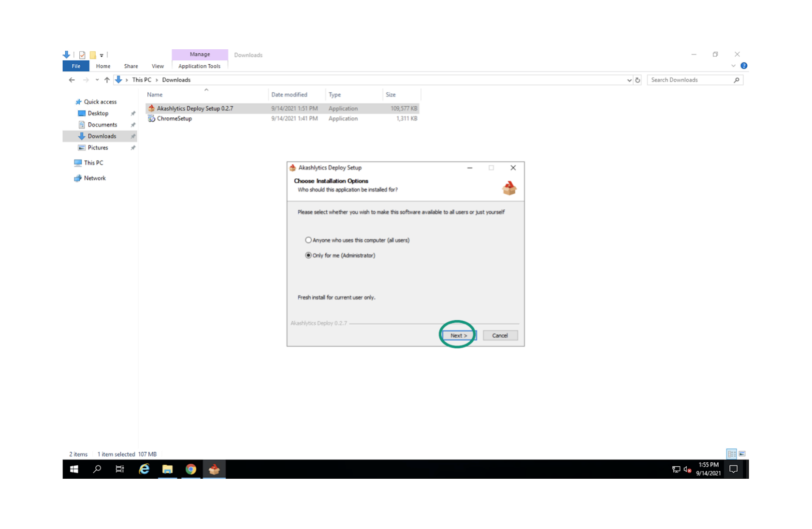
Task: Open the Windows Start menu
Action: (74, 469)
